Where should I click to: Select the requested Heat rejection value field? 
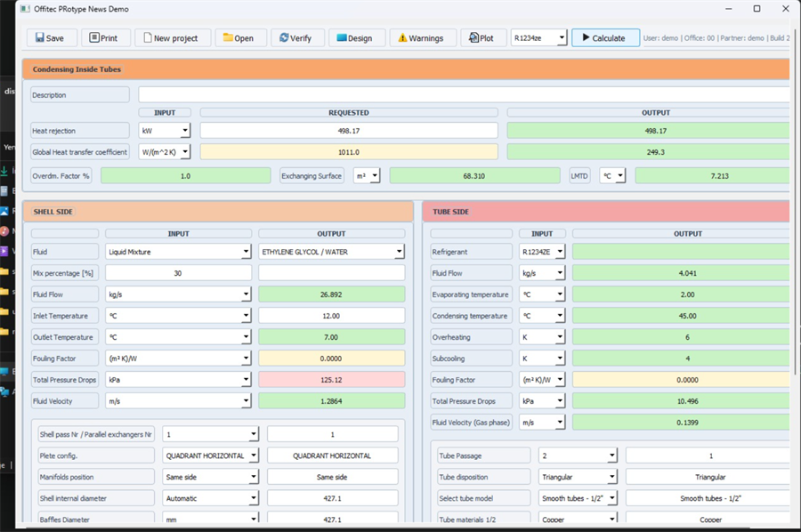tap(348, 131)
